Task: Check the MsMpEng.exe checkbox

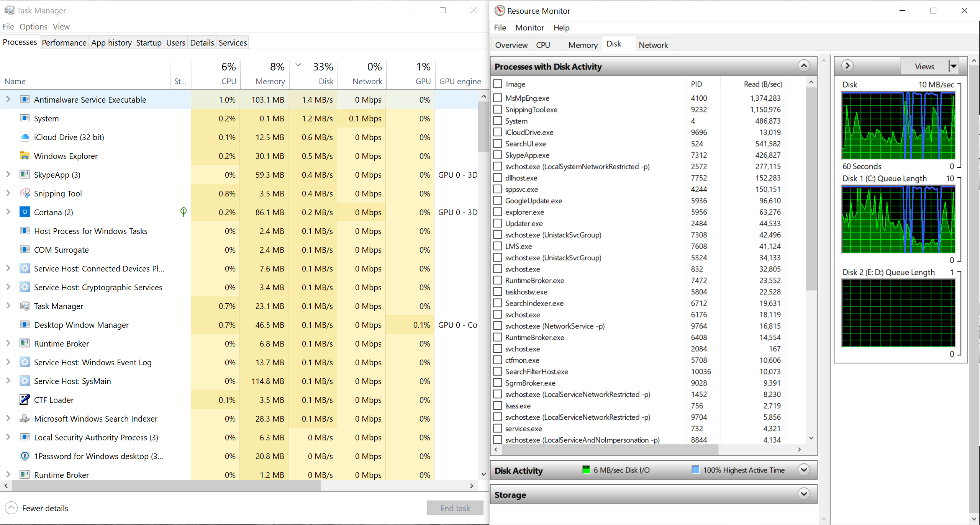Action: pos(498,98)
